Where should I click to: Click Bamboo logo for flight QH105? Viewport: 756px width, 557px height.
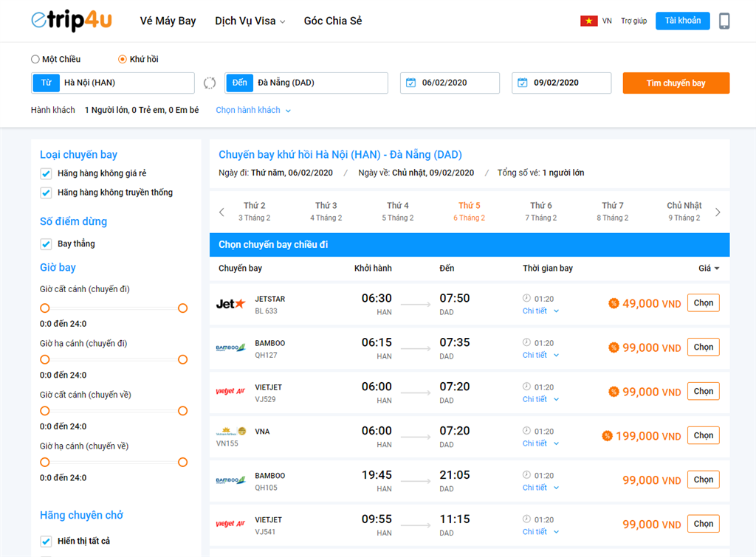tap(230, 480)
